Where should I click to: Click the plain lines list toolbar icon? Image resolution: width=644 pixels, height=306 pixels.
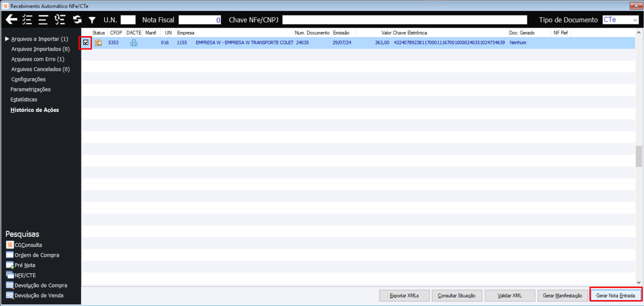(x=43, y=20)
